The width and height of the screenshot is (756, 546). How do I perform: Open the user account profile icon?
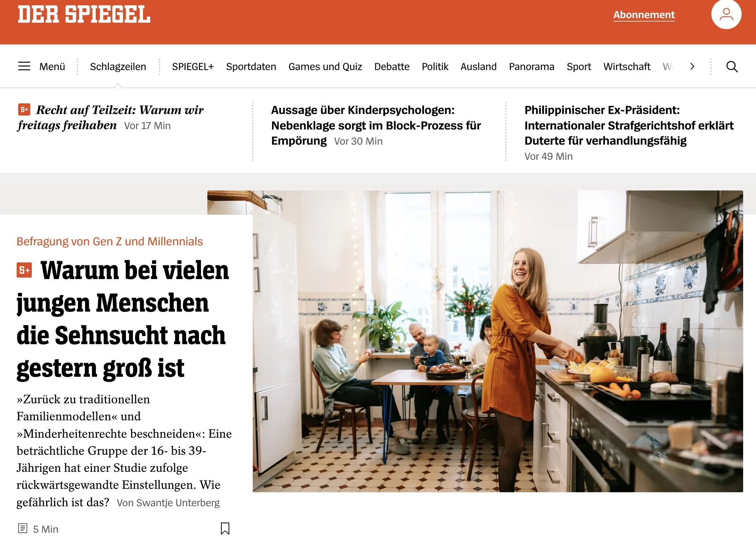pos(726,14)
